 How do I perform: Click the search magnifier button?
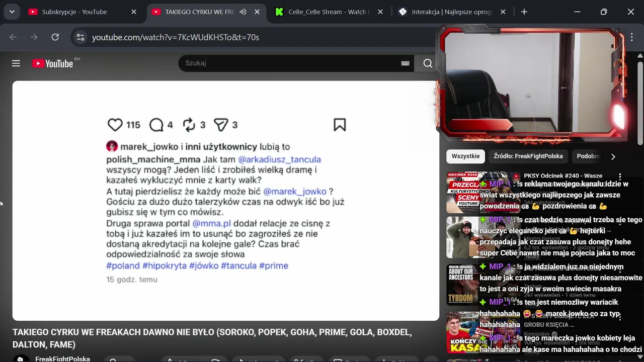point(428,63)
